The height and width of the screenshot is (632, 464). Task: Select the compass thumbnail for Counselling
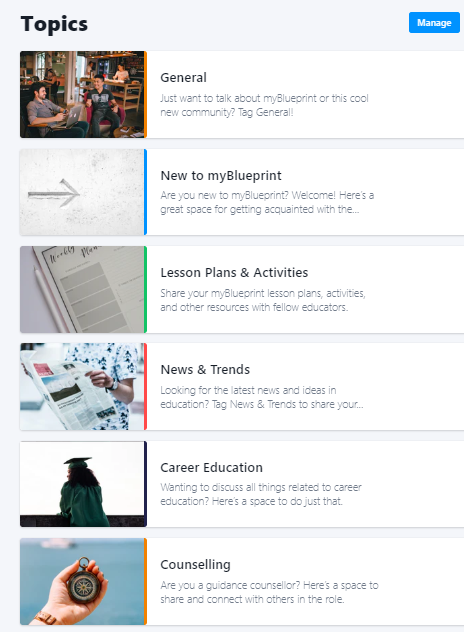pyautogui.click(x=82, y=582)
